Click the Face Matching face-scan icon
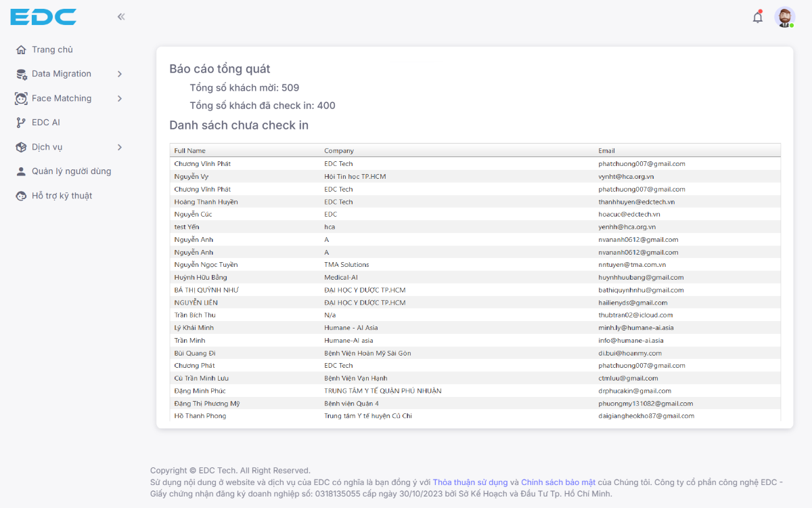The image size is (812, 508). tap(21, 98)
